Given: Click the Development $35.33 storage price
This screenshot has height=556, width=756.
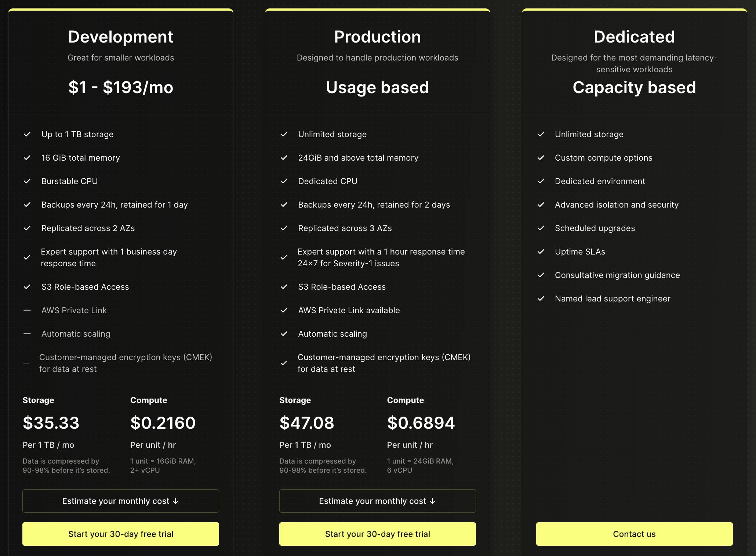Looking at the screenshot, I should (51, 423).
